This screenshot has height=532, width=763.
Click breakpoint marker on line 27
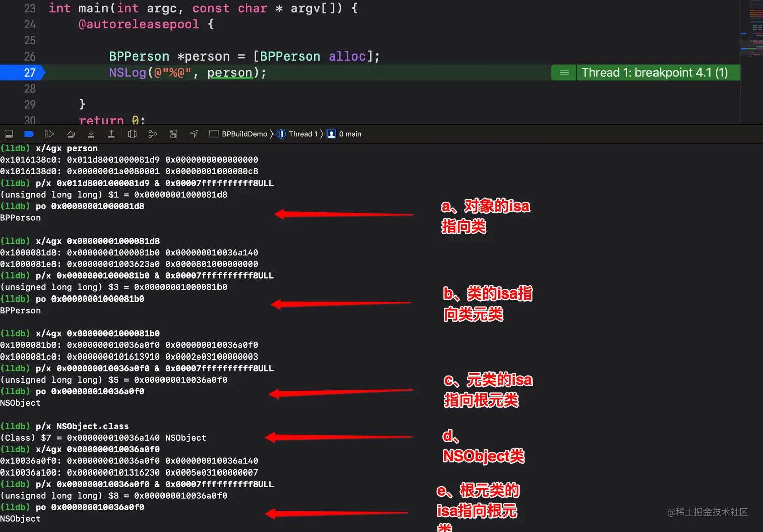click(23, 73)
